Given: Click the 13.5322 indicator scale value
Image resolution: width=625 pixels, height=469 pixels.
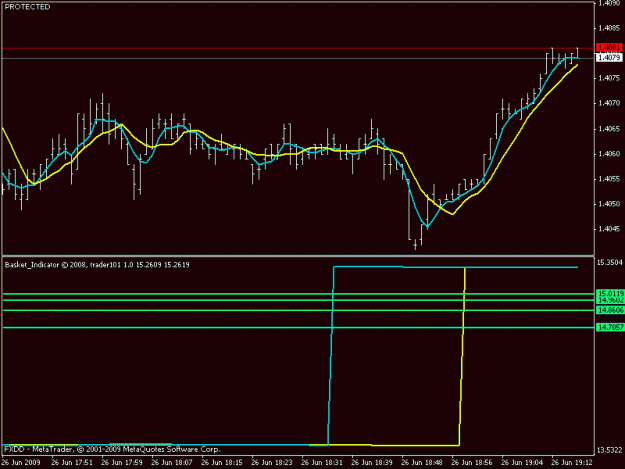Looking at the screenshot, I should (610, 450).
